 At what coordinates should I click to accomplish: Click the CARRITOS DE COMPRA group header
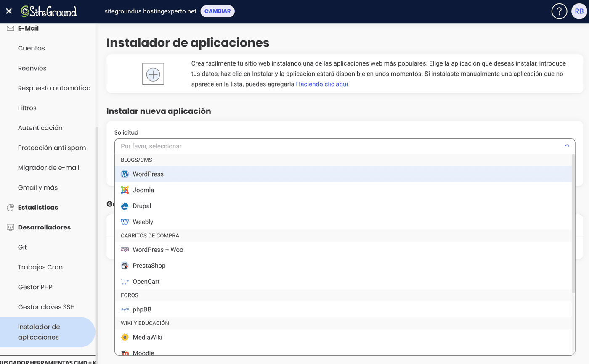tap(343, 236)
